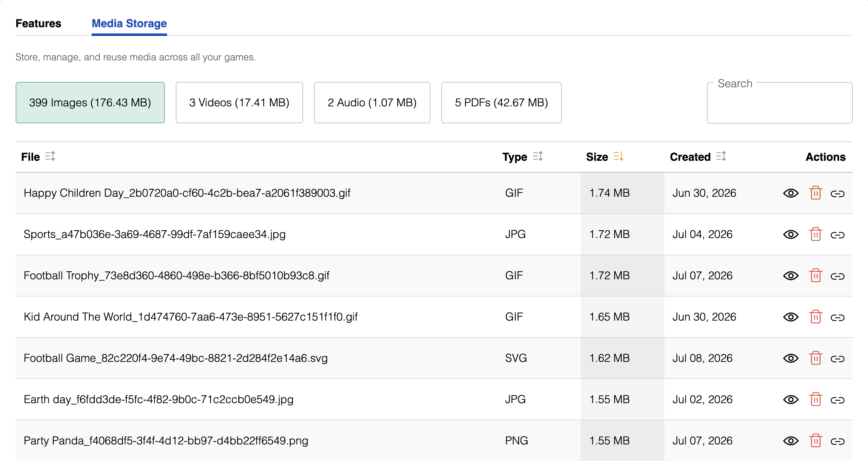Open the Media Storage tab
The width and height of the screenshot is (868, 461).
pos(129,23)
